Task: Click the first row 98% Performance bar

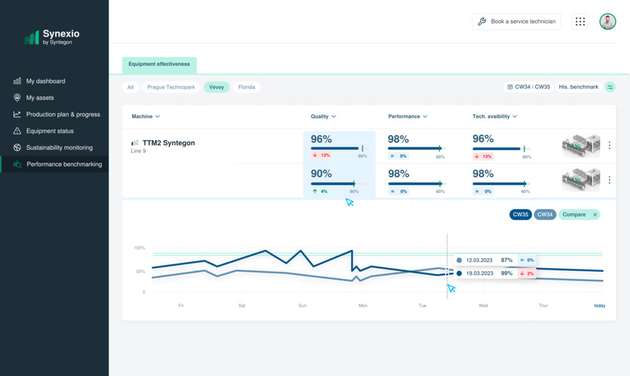Action: (415, 148)
